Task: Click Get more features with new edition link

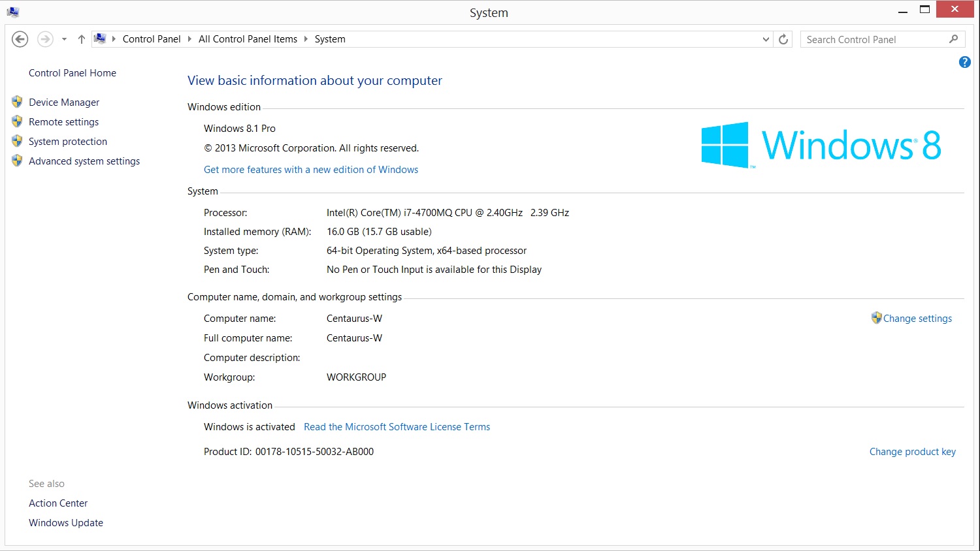Action: [311, 170]
